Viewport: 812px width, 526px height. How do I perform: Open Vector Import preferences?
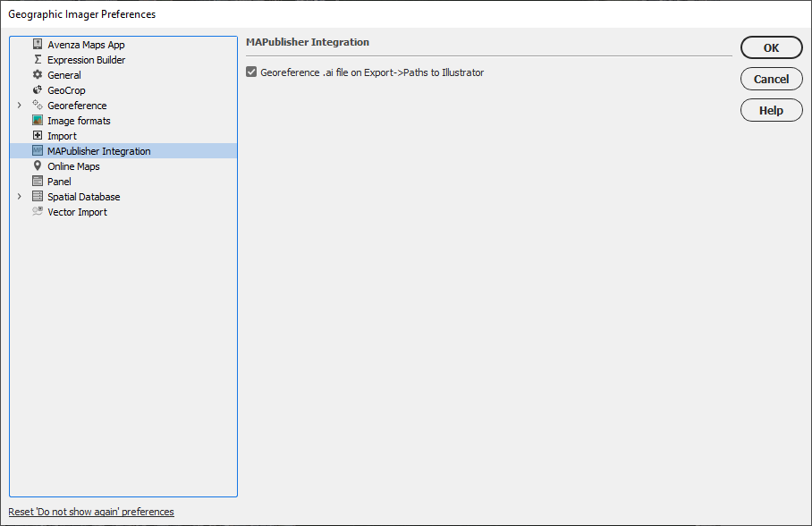click(77, 212)
